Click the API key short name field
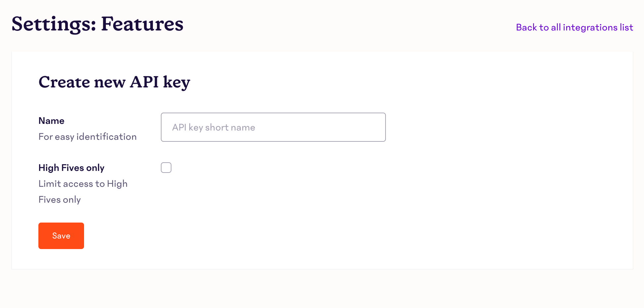Viewport: 644px width, 308px height. pos(273,127)
